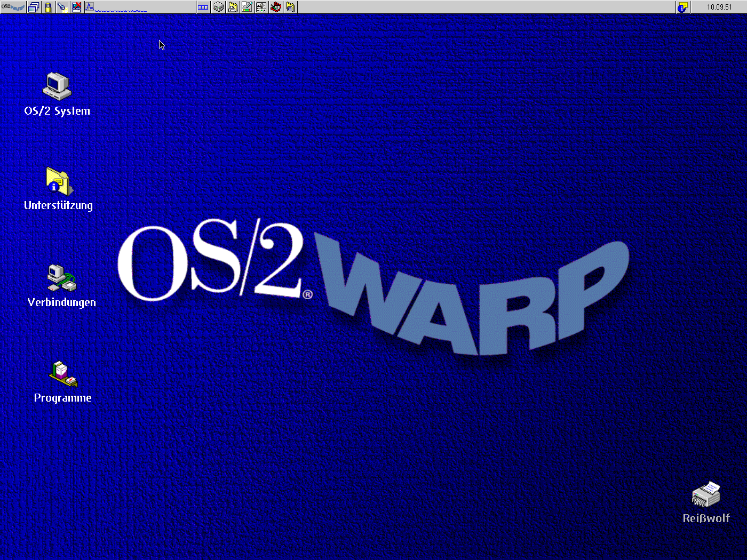
Task: Select the Reißwolf shredder icon
Action: pos(706,494)
